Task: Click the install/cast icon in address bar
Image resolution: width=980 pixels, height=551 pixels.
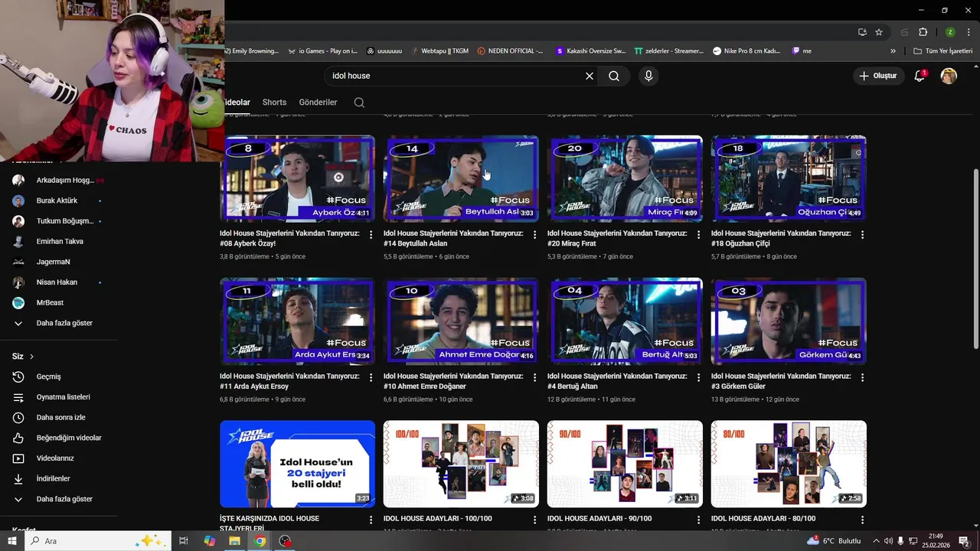Action: tap(862, 32)
